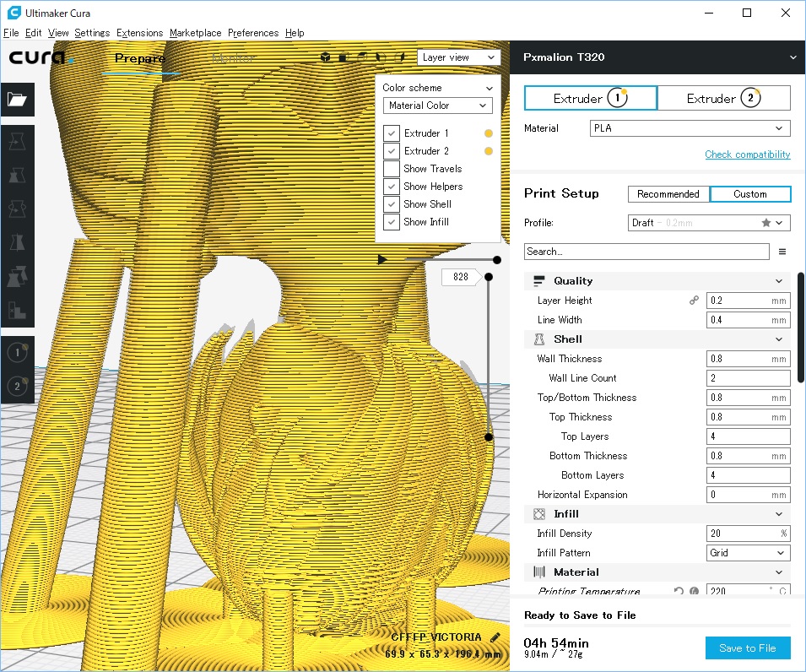This screenshot has height=672, width=806.
Task: Click the pencil icon to rename the job
Action: click(495, 637)
